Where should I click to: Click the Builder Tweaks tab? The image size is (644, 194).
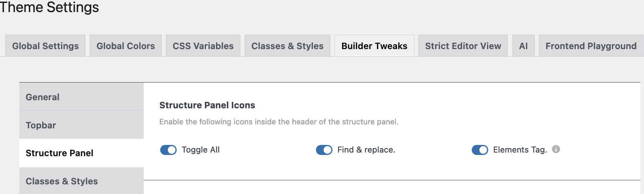pyautogui.click(x=374, y=45)
